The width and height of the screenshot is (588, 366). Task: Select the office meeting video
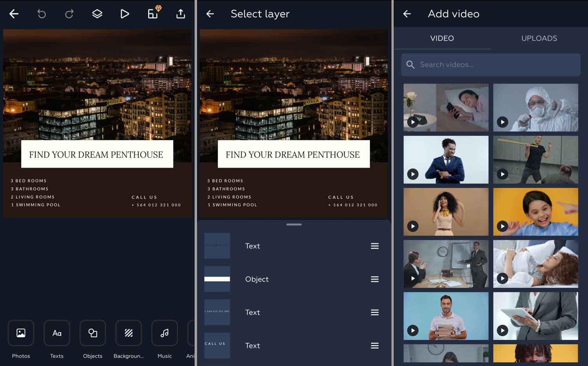point(446,264)
